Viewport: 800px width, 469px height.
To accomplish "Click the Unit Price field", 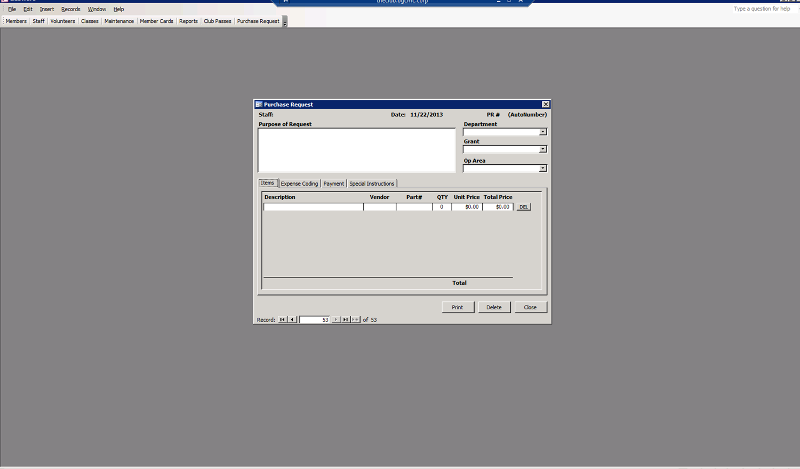I will pos(467,207).
